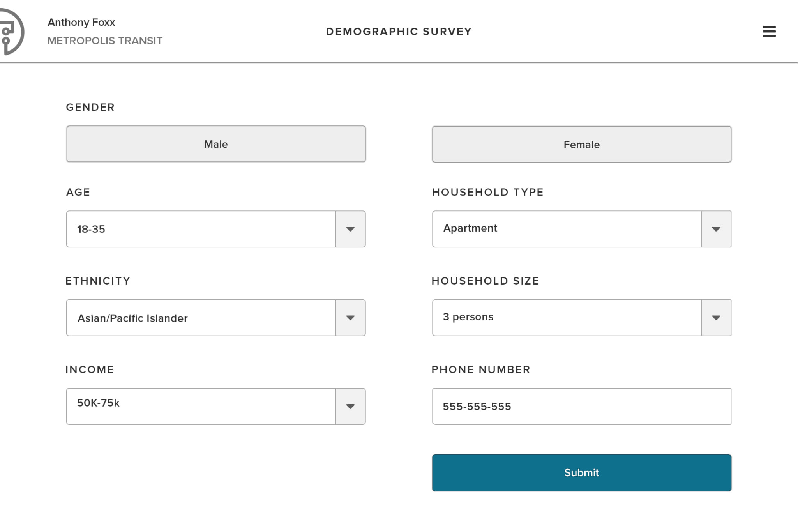Click the Metropolis Transit logo icon
This screenshot has width=798, height=532.
tap(12, 32)
